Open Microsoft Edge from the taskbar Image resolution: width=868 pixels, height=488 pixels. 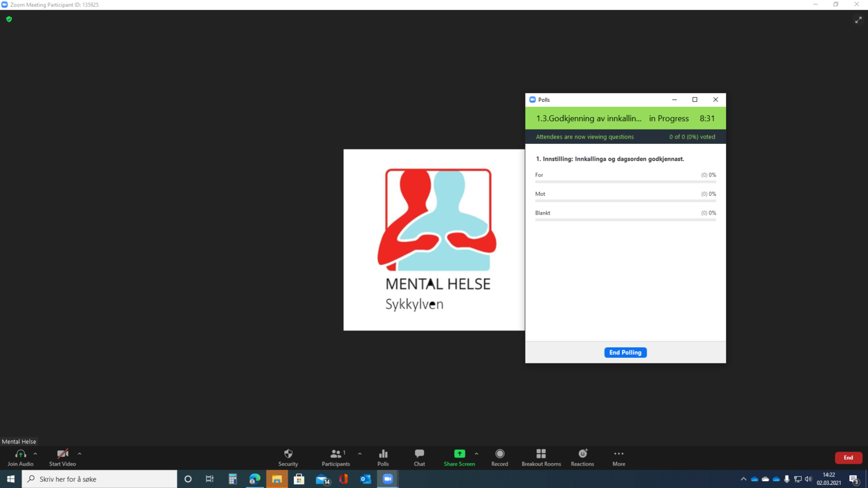tap(255, 479)
